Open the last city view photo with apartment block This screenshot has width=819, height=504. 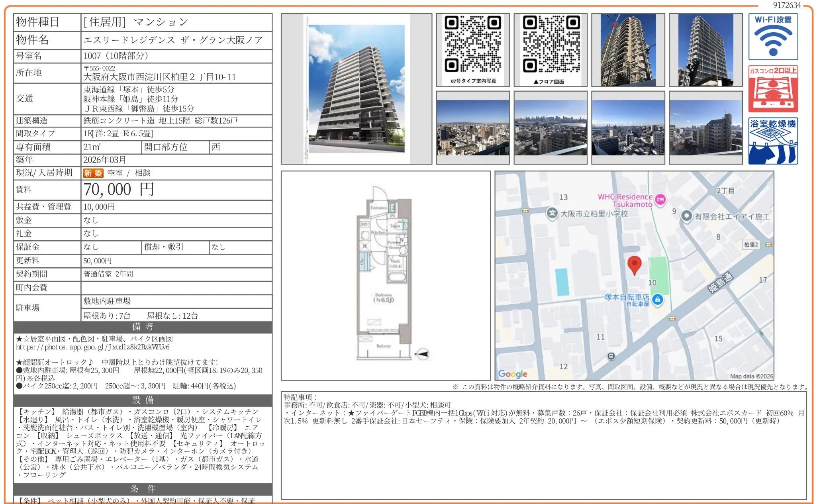pyautogui.click(x=705, y=127)
